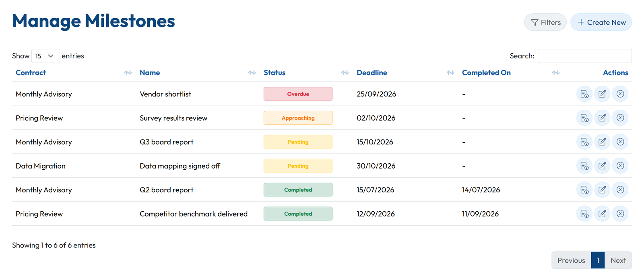Go to the Previous page
The height and width of the screenshot is (279, 644).
click(571, 260)
